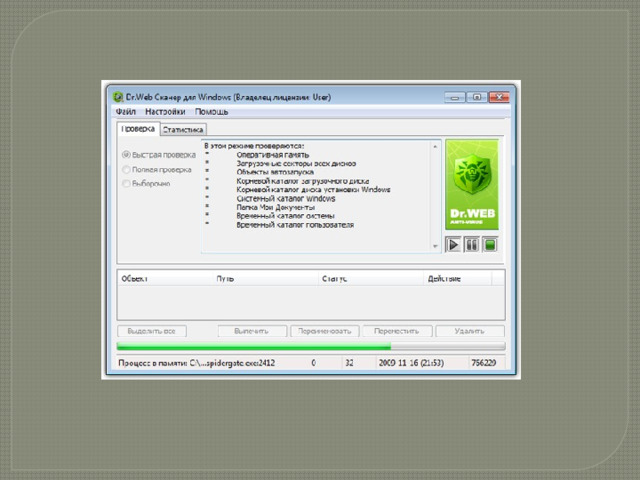Sort by the Действие column header
This screenshot has height=480, width=640.
(x=458, y=279)
